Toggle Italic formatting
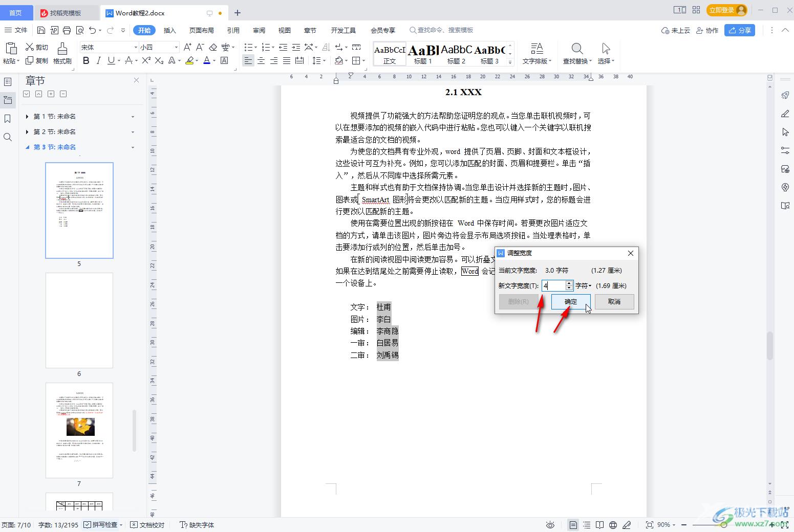This screenshot has width=794, height=532. [98, 60]
